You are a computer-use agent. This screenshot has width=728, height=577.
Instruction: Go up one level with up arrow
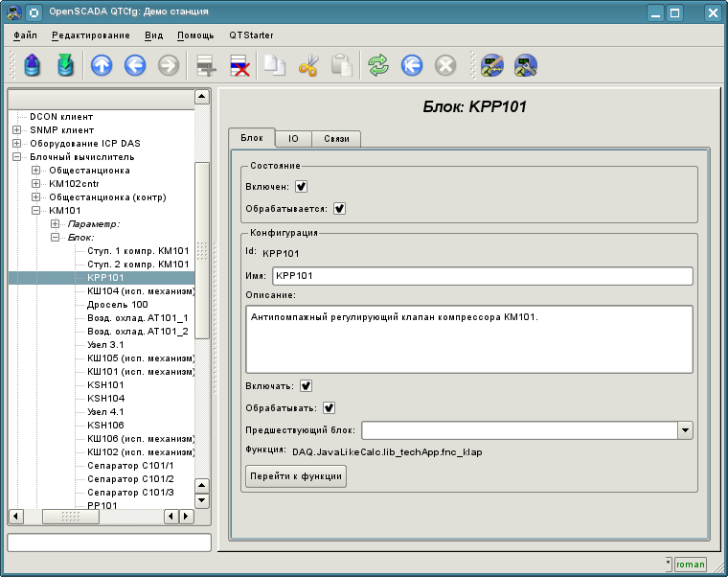coord(102,65)
